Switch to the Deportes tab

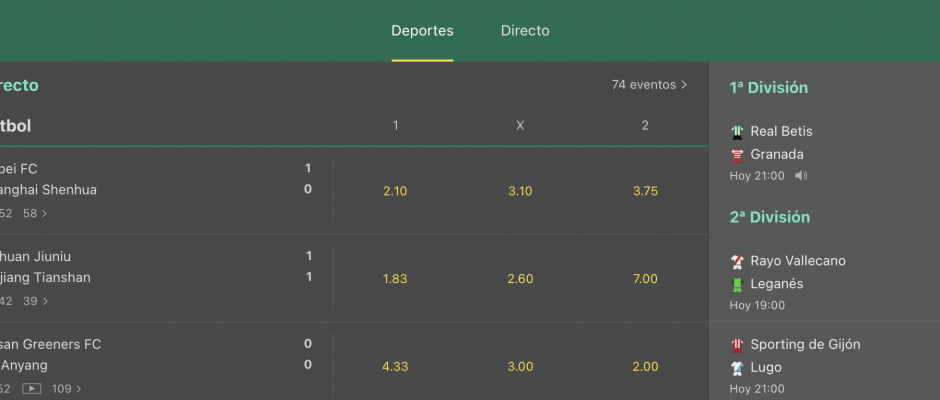click(x=423, y=31)
